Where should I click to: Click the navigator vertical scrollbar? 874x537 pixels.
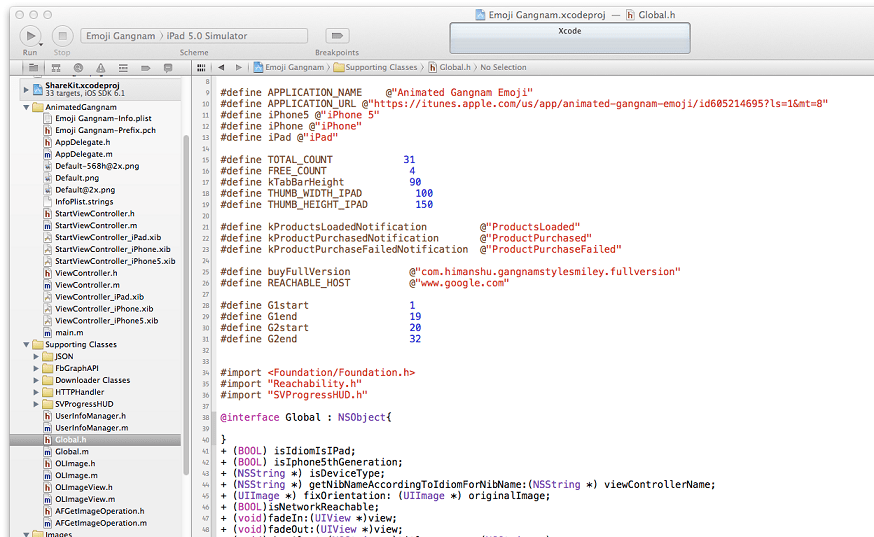tap(186, 304)
